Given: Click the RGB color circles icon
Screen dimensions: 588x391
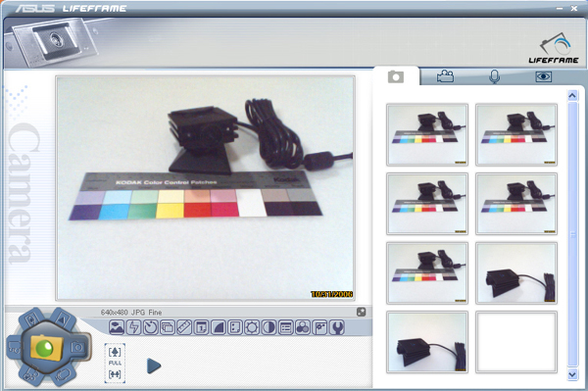Looking at the screenshot, I should coord(303,327).
